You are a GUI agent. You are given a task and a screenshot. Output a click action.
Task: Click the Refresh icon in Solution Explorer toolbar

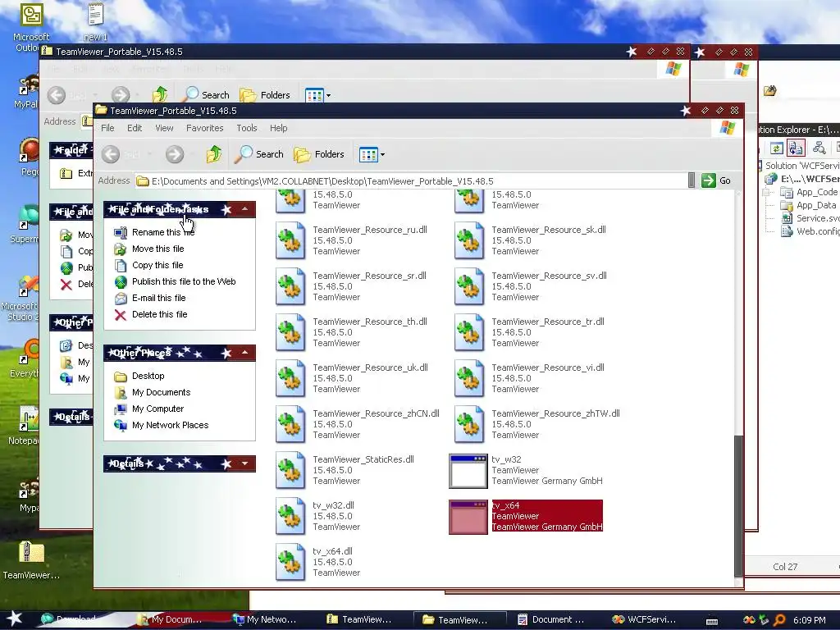pos(776,148)
